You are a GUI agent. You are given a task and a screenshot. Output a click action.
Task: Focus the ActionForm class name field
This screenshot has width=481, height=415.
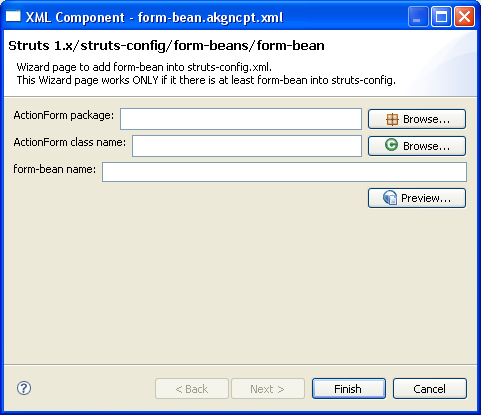(x=247, y=146)
